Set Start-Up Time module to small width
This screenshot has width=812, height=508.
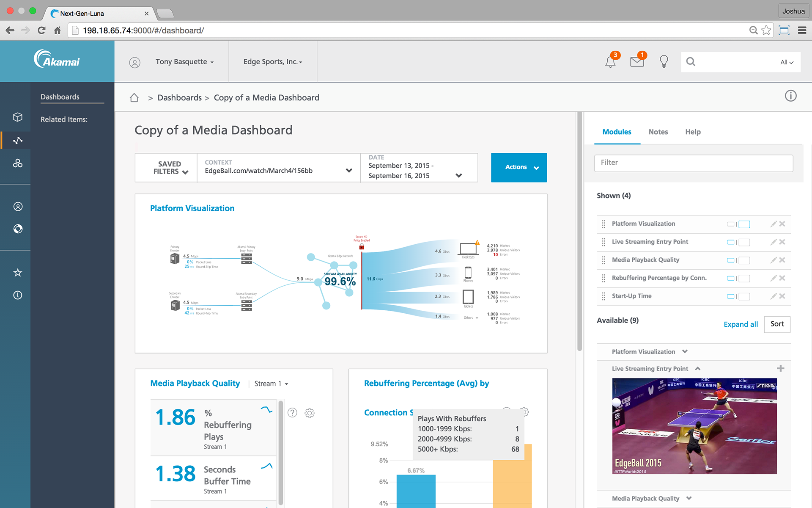[730, 296]
